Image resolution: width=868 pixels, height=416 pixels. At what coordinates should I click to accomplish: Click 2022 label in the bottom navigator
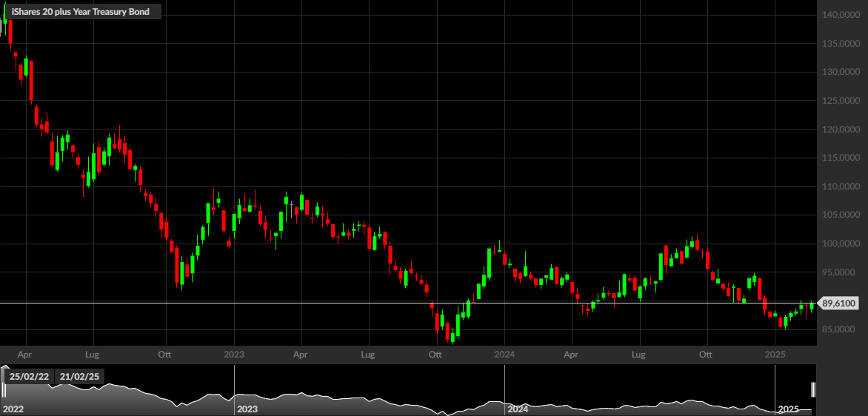point(14,409)
